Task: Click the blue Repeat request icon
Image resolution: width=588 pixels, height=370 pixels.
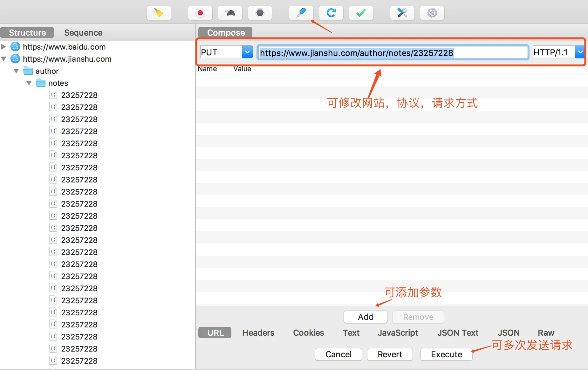Action: [x=331, y=13]
